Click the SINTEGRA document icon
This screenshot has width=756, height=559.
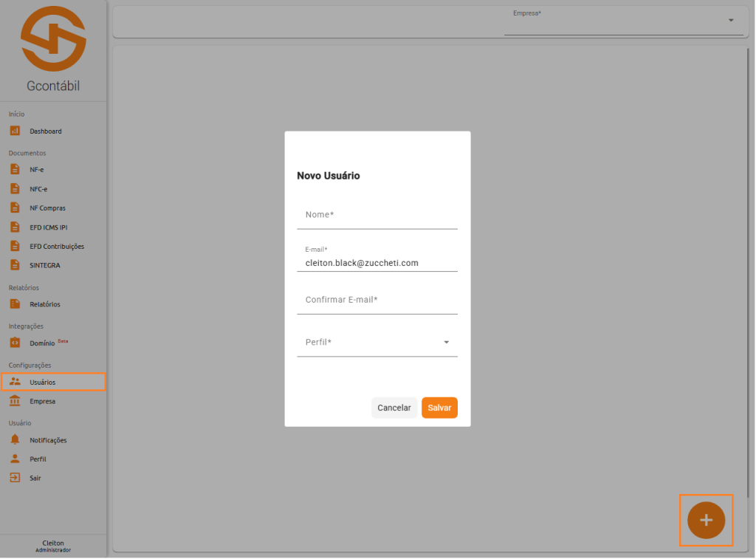coord(15,265)
